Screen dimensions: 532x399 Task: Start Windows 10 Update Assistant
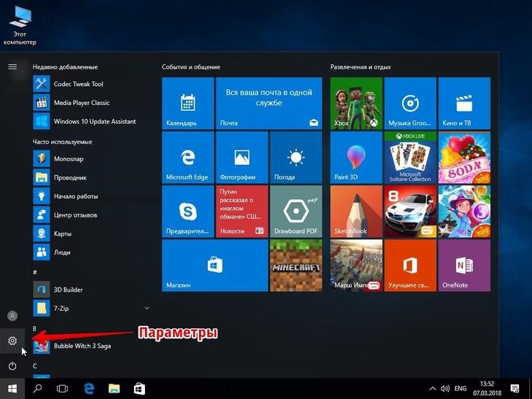91,121
